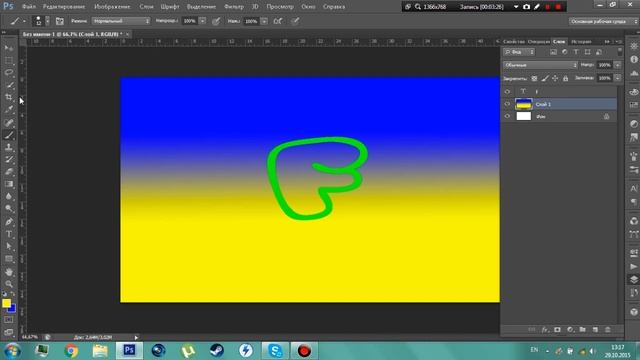Select the Gradient tool
Image resolution: width=640 pixels, height=360 pixels.
(9, 184)
